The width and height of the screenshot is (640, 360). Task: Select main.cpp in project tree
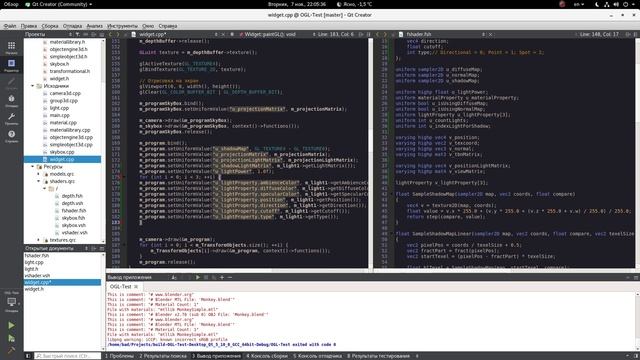point(59,115)
